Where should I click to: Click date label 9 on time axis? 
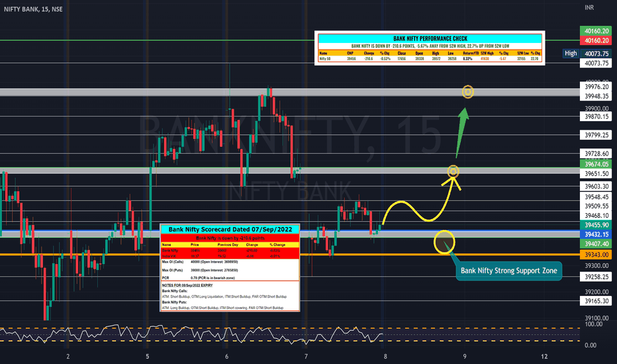465,357
